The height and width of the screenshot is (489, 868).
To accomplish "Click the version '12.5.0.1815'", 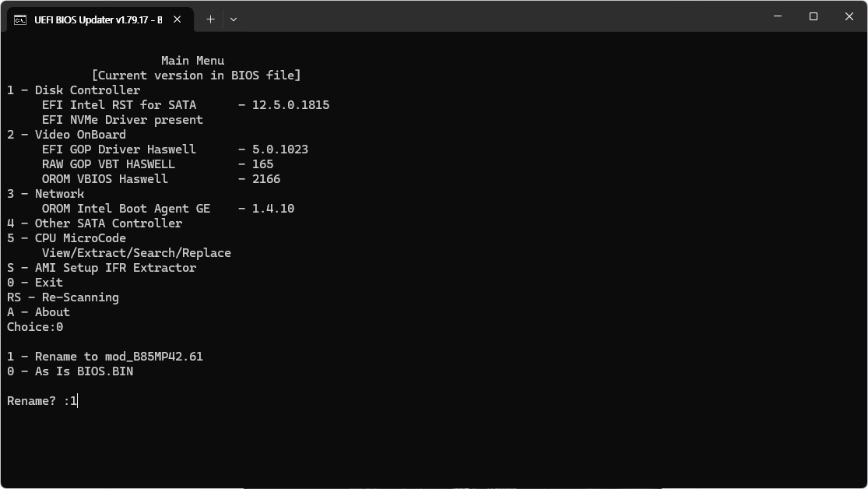I will tap(290, 104).
